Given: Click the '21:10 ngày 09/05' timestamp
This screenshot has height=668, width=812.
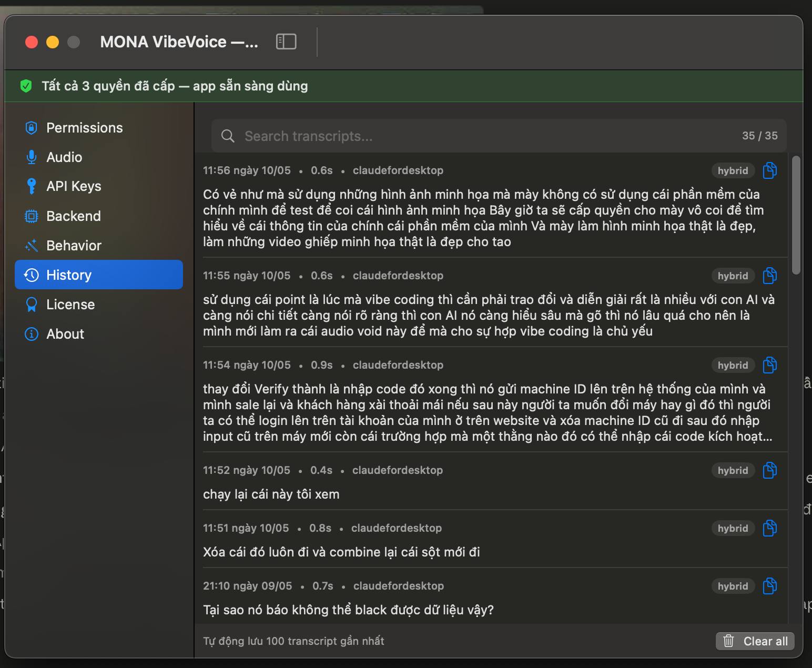Looking at the screenshot, I should point(248,586).
